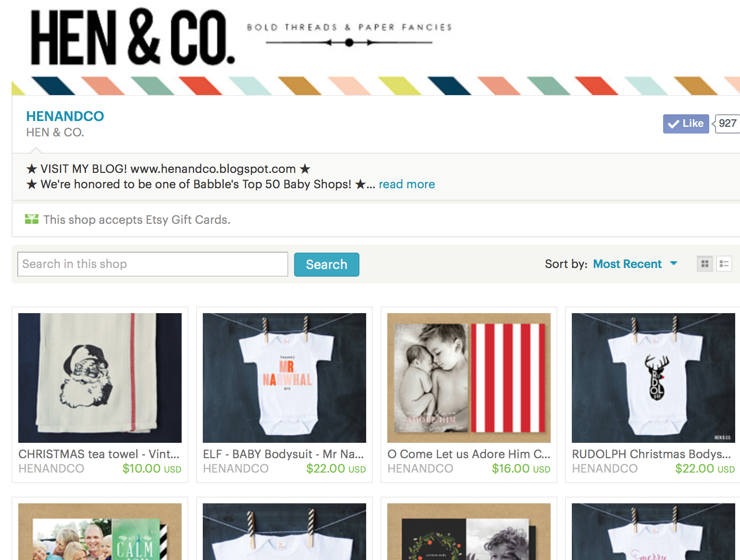Click the CHRISTMAS tea towel title link
Viewport: 740px width, 560px height.
pos(99,454)
